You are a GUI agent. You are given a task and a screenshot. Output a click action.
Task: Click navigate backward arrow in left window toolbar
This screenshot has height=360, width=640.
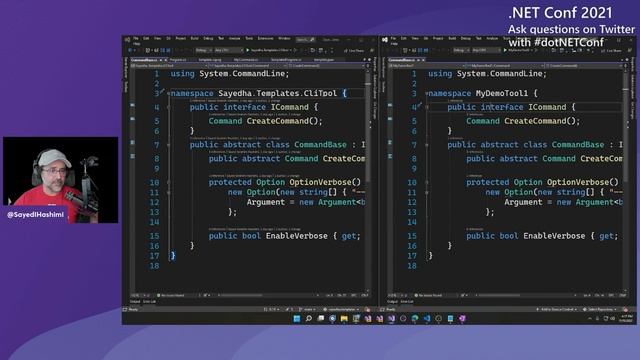[x=129, y=50]
